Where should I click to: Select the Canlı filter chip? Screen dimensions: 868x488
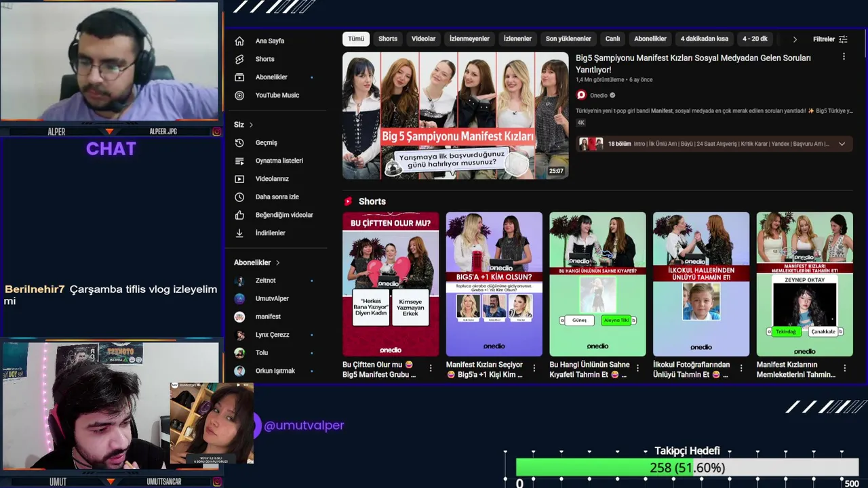pos(612,39)
